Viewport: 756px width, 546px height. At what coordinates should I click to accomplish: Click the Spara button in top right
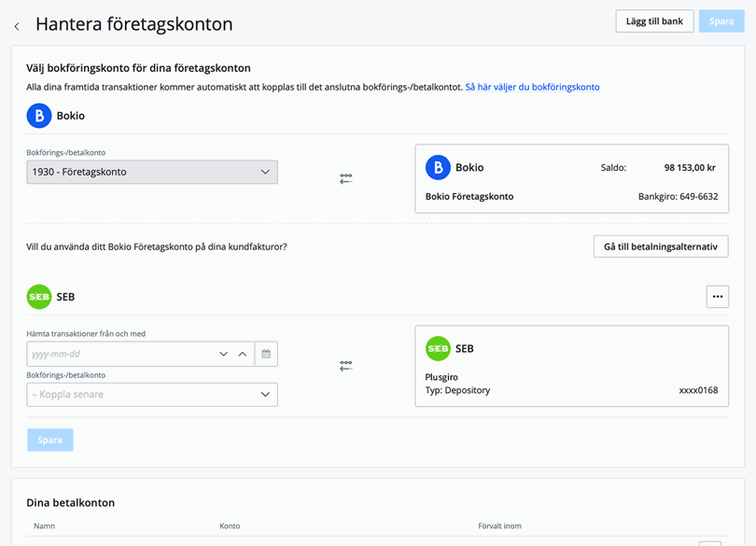click(721, 21)
